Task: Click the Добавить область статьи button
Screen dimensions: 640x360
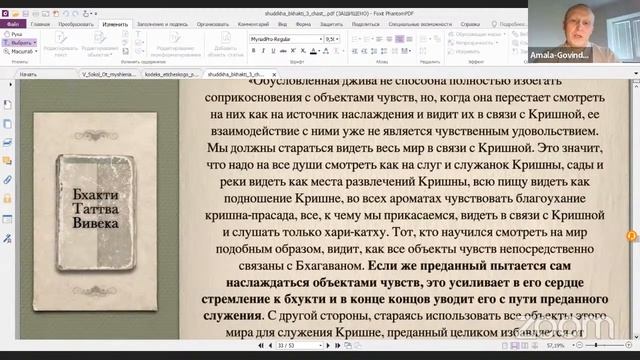Action: [x=226, y=44]
